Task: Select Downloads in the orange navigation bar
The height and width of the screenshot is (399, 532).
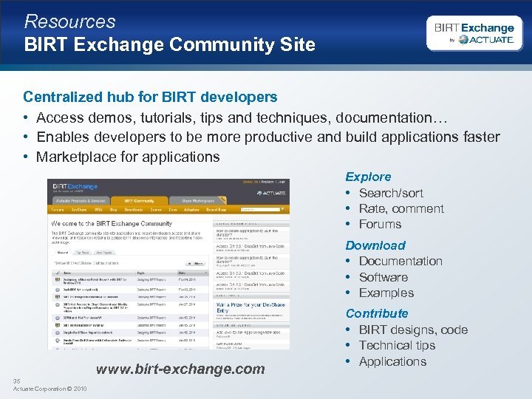Action: pyautogui.click(x=134, y=210)
